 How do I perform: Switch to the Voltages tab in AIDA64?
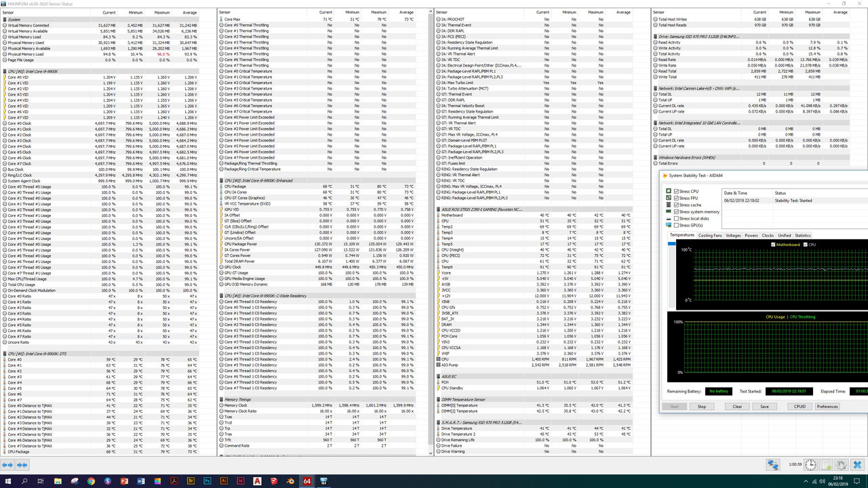734,235
